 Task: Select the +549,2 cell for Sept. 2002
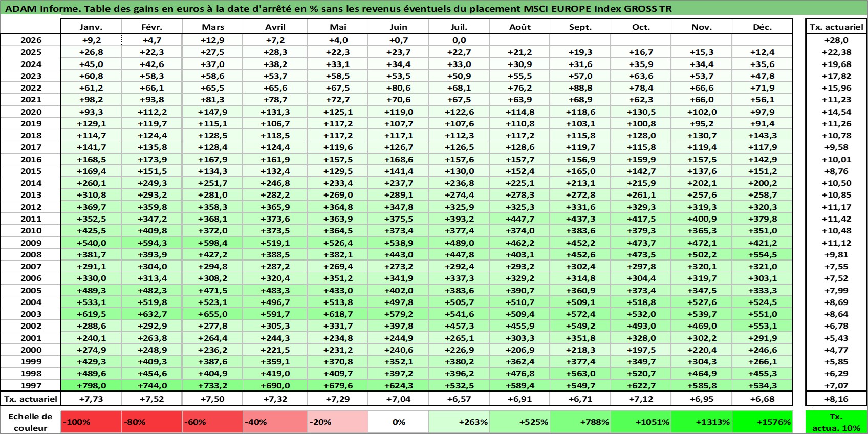click(580, 325)
